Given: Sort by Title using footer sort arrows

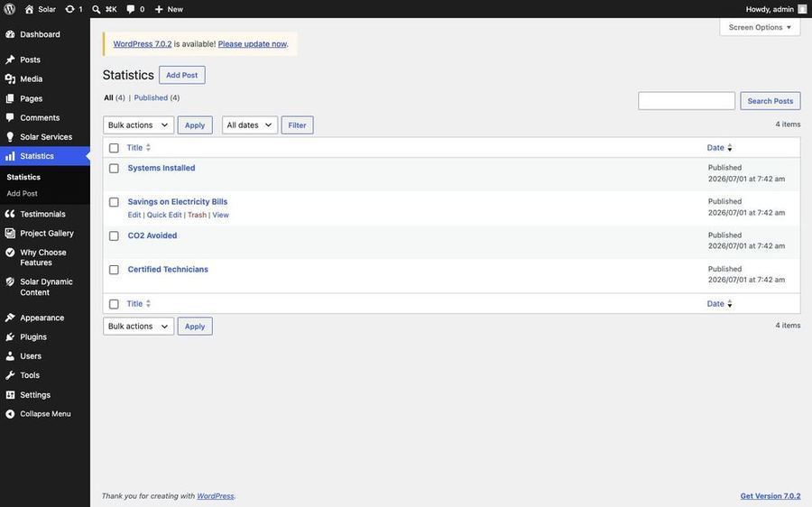Looking at the screenshot, I should (x=148, y=303).
